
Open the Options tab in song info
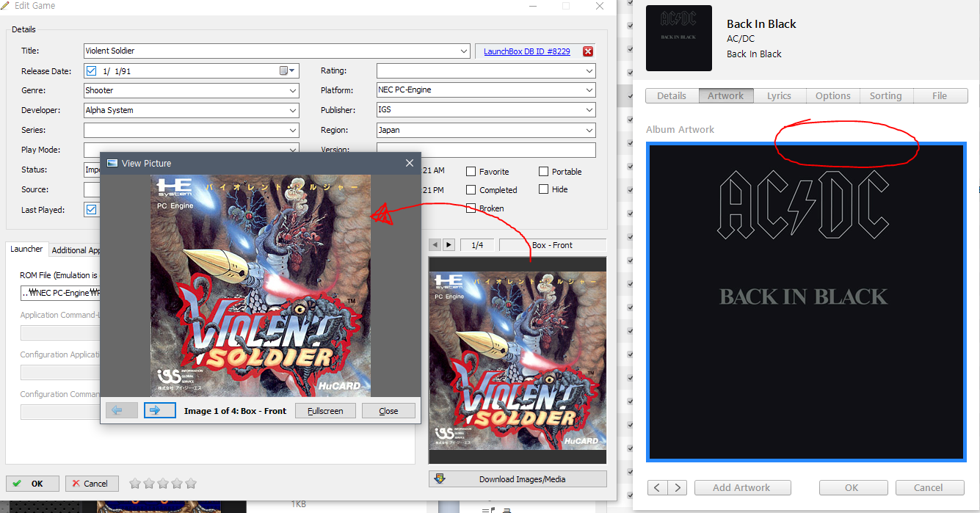point(832,95)
